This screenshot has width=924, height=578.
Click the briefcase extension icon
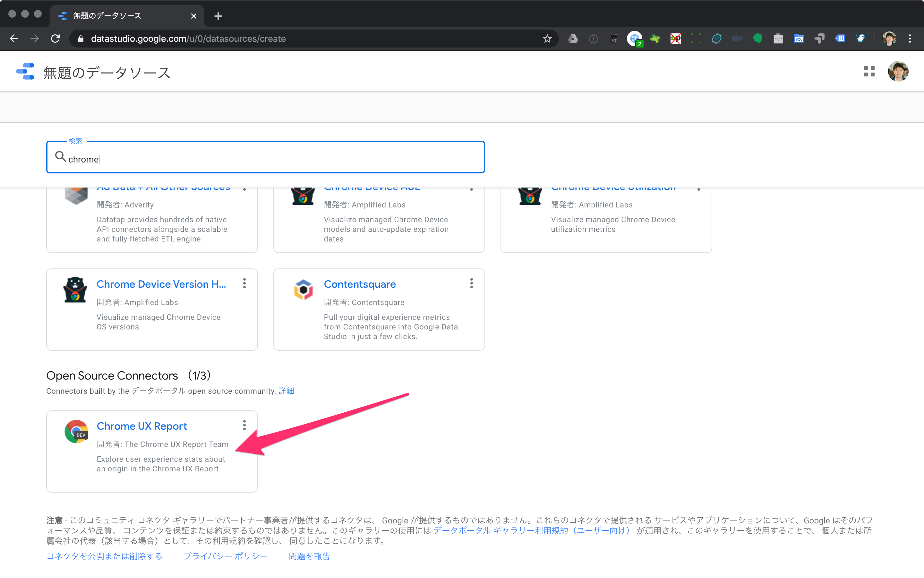tap(778, 39)
